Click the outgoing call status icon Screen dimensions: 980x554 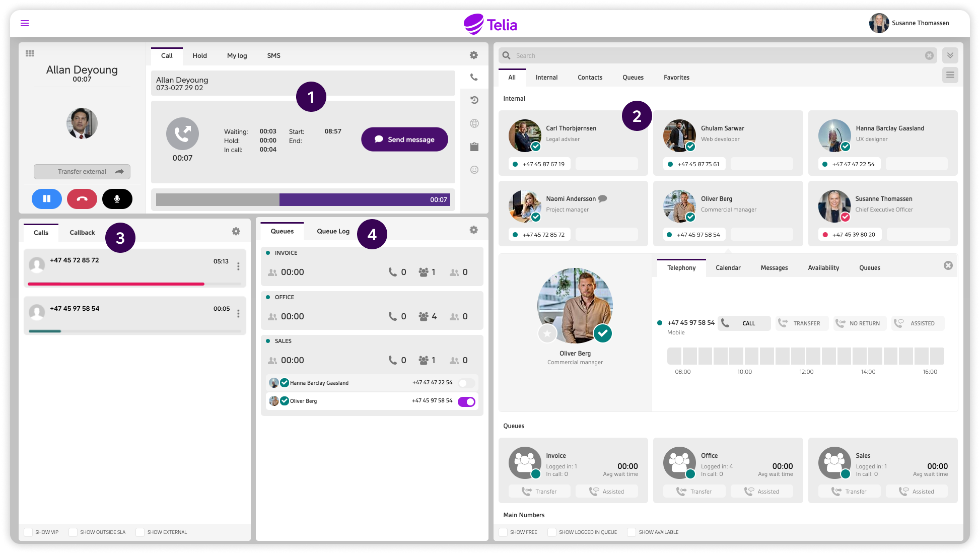pos(182,133)
